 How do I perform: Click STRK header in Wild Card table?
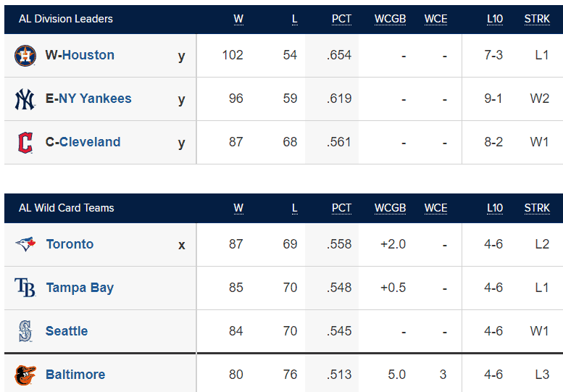pos(537,208)
